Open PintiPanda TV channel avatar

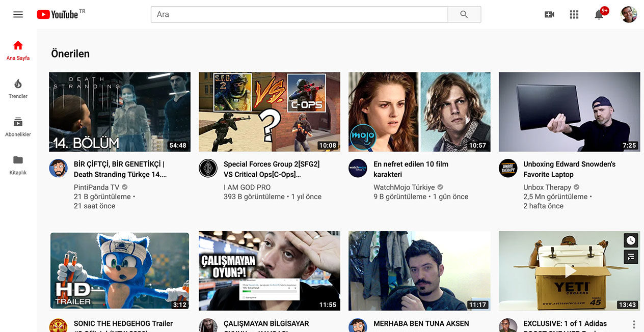click(58, 168)
